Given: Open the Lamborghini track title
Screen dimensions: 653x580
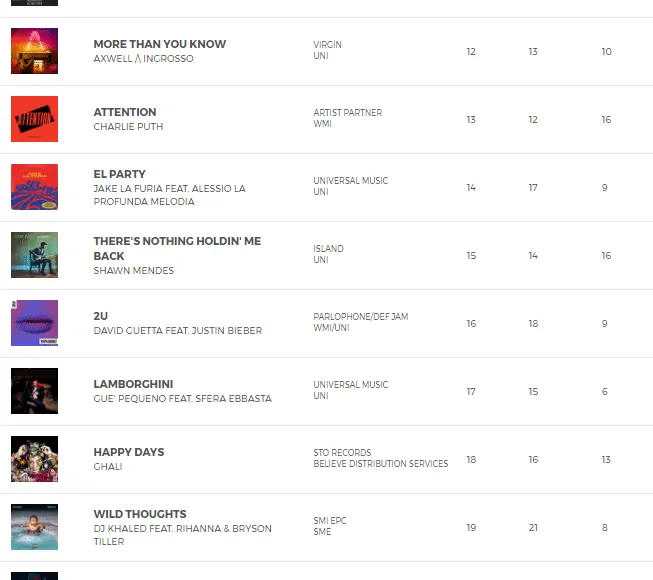Looking at the screenshot, I should (133, 384).
